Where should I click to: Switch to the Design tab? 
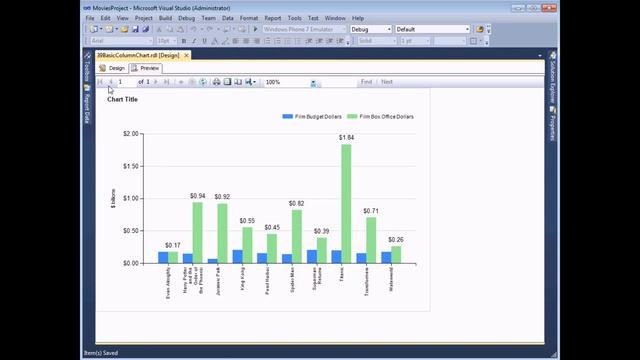(112, 68)
